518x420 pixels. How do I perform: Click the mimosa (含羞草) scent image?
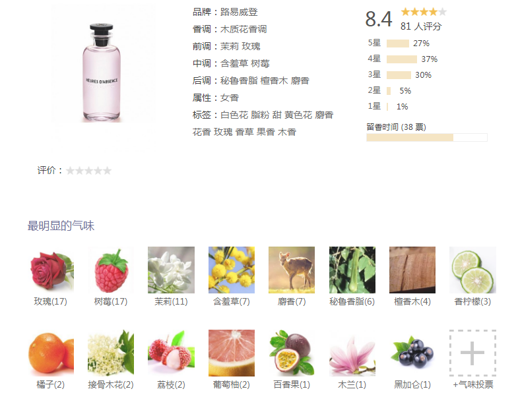tap(232, 270)
